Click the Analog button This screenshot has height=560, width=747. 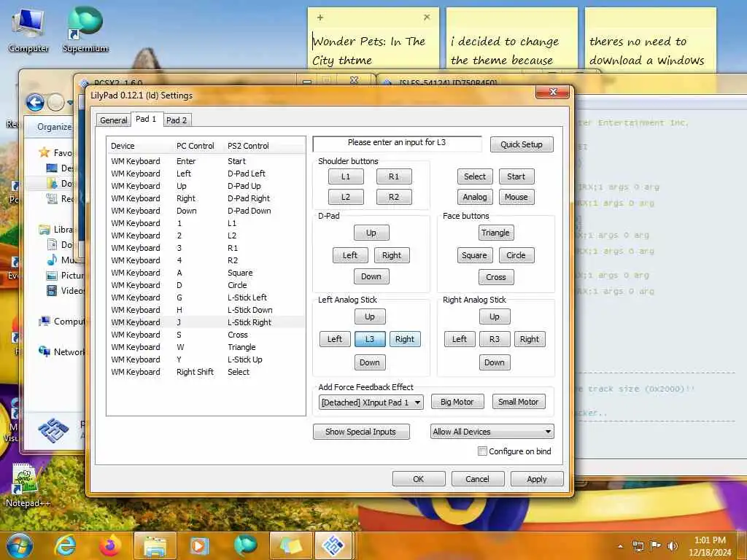point(475,197)
